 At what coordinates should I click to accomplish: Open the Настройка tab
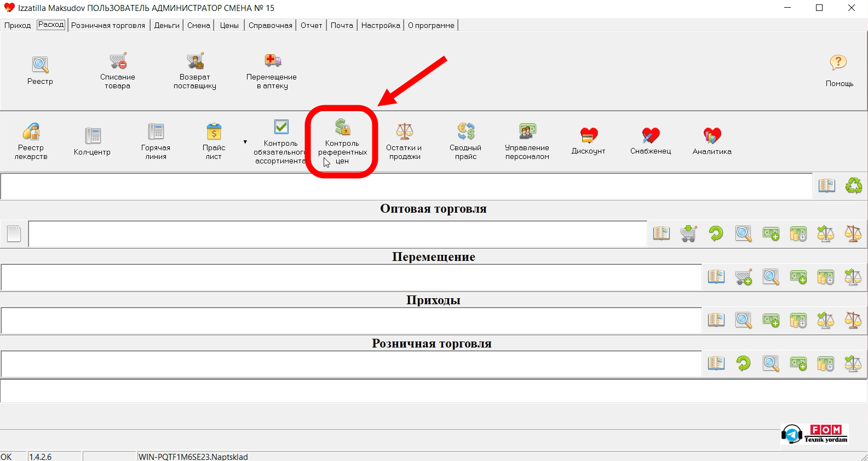pos(381,25)
